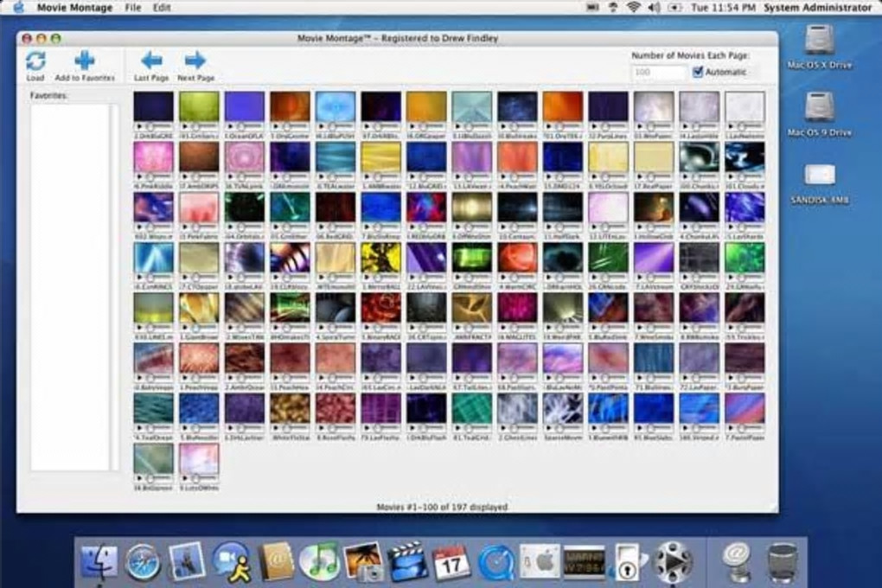Open QuickTime Player from the Dock
The height and width of the screenshot is (588, 882).
tap(495, 562)
